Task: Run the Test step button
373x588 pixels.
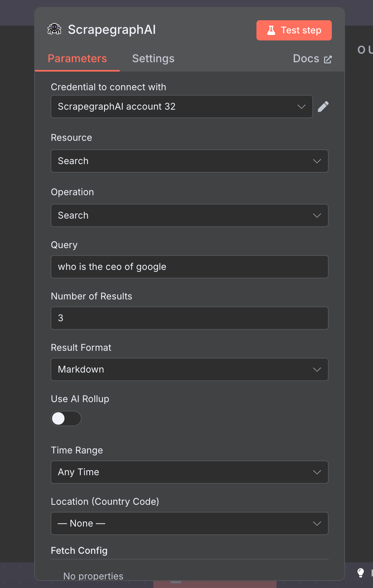Action: coord(294,30)
